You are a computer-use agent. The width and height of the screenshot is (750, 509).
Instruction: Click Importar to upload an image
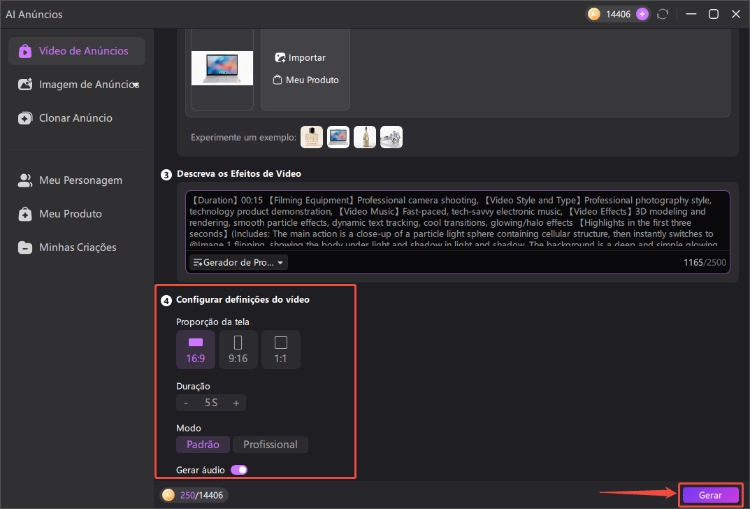[300, 57]
